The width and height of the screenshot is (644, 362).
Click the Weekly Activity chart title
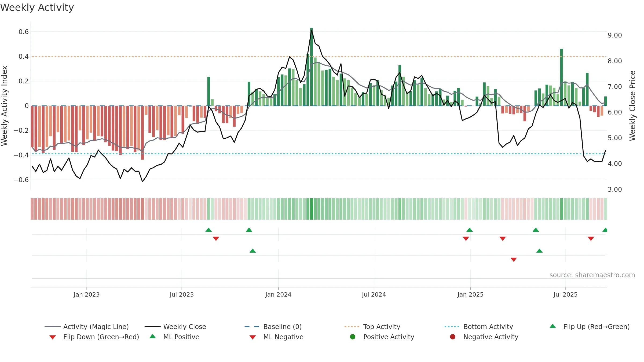click(37, 8)
